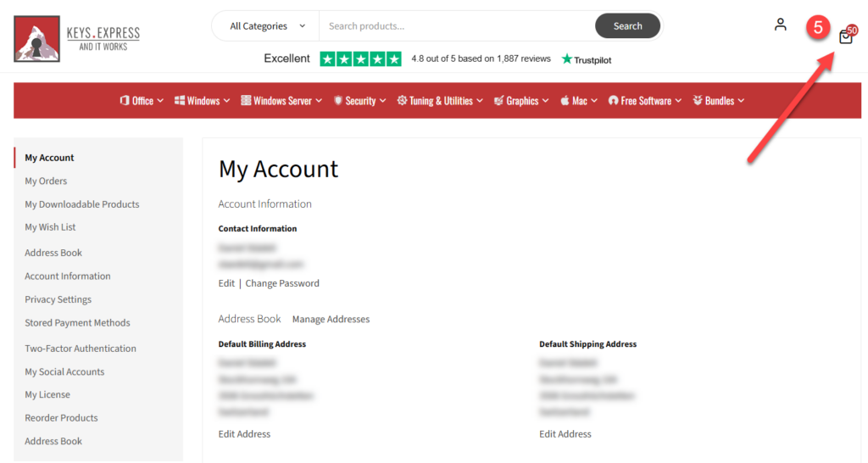Click the Search button
Screen dimensions: 868x463
tap(627, 26)
